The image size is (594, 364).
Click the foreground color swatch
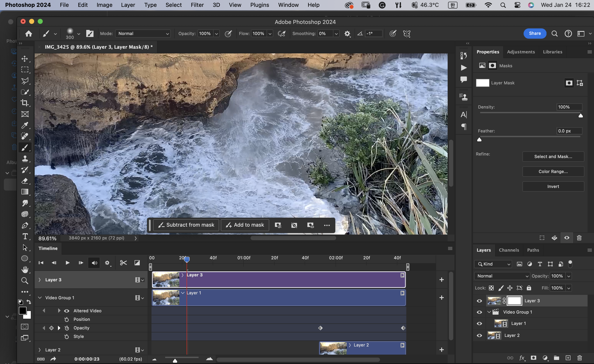(x=22, y=311)
